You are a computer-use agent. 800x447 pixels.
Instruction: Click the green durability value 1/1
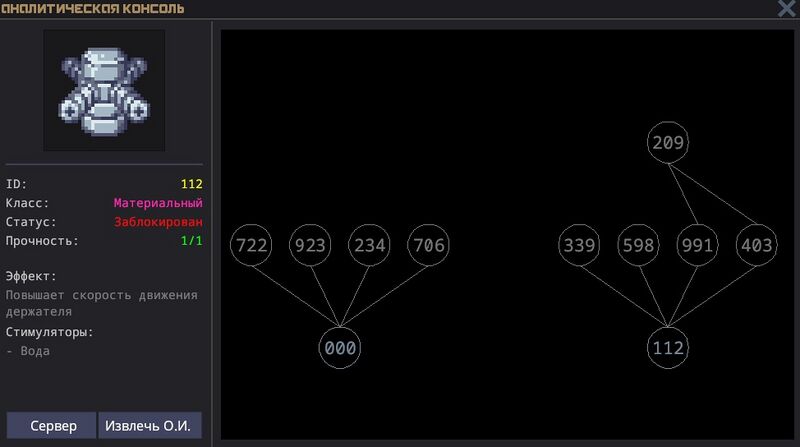click(x=191, y=241)
